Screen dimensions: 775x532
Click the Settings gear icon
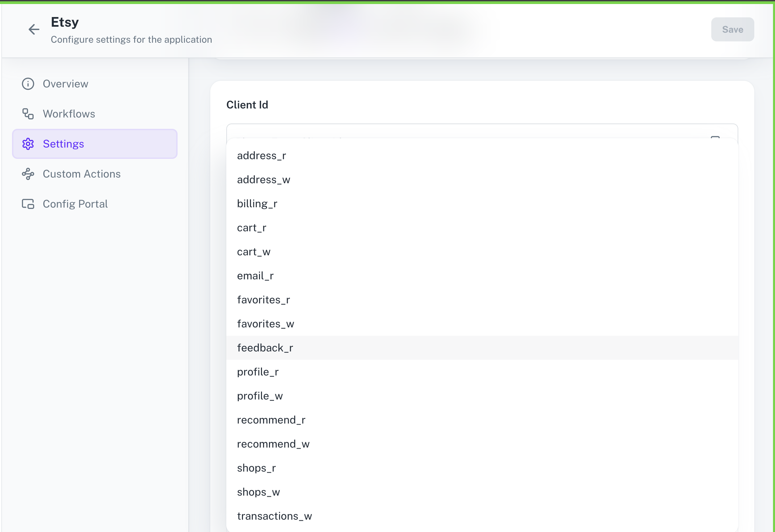coord(28,144)
